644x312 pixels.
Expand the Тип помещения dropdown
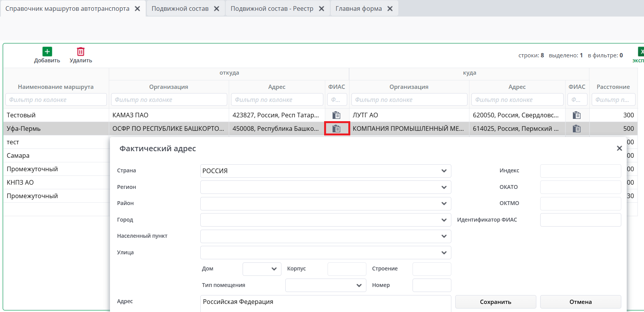(359, 285)
